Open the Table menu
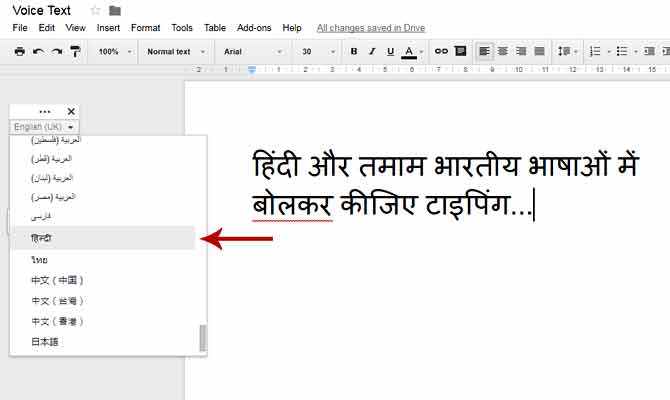The image size is (670, 400). [215, 28]
